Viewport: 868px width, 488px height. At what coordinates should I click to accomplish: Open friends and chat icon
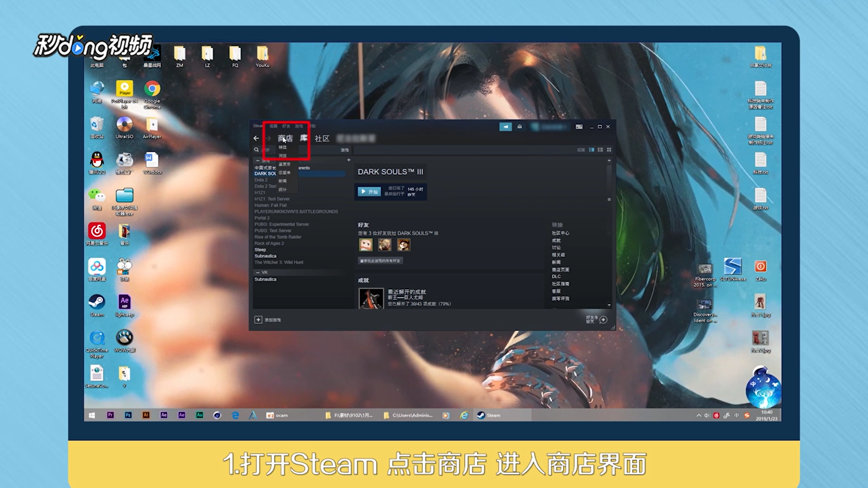(x=603, y=319)
